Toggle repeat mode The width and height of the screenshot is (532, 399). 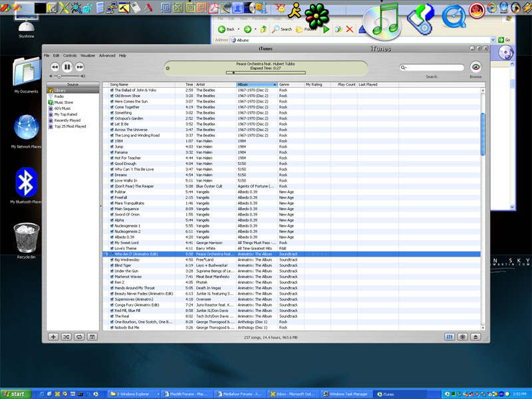pos(79,337)
